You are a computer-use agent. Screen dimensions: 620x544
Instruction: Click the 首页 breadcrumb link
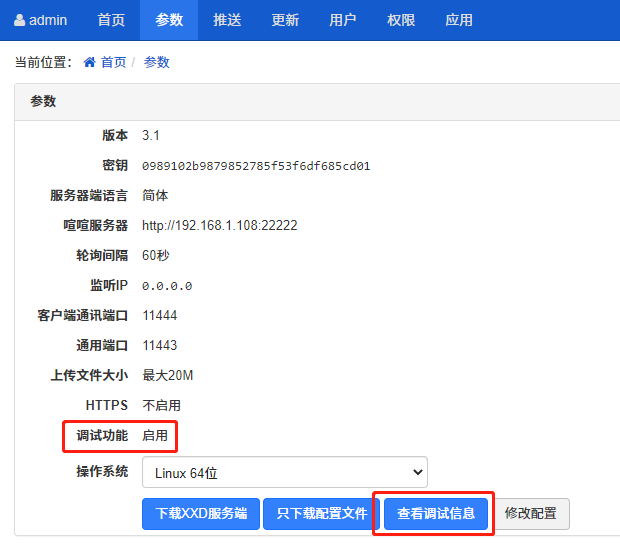coord(113,62)
